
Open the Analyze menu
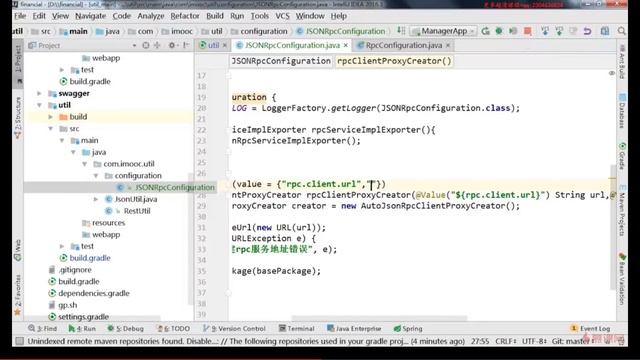[151, 16]
